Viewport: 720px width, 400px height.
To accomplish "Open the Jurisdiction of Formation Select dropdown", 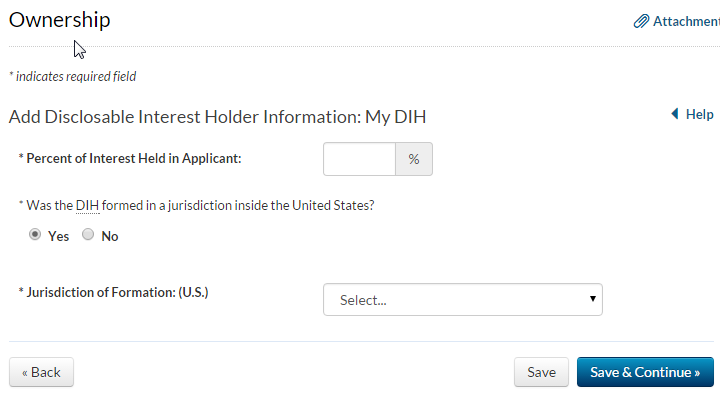I will point(462,299).
